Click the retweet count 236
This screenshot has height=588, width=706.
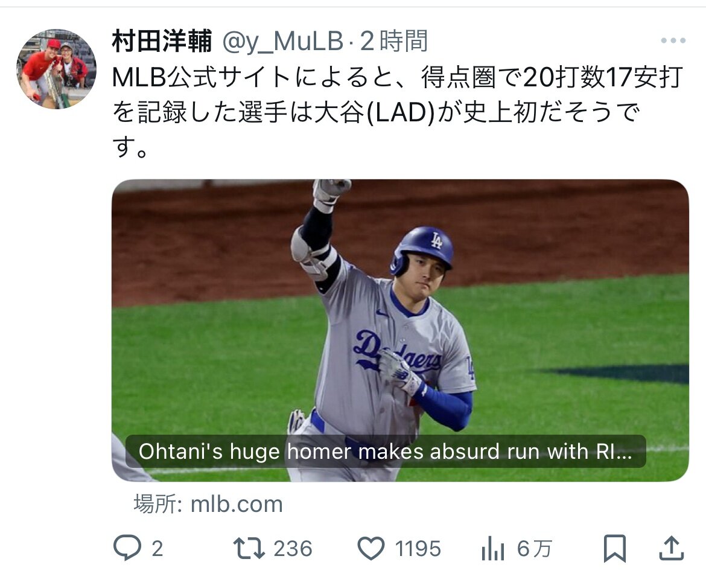click(293, 549)
